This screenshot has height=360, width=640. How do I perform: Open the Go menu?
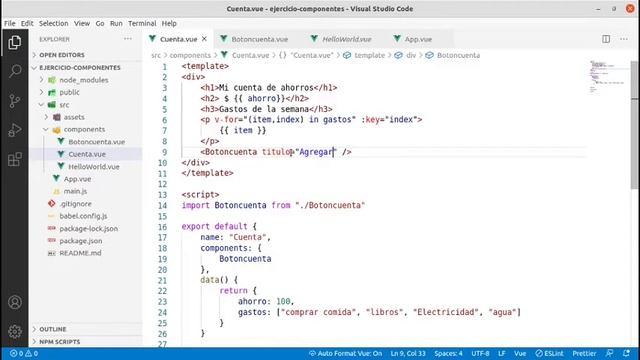(100, 23)
